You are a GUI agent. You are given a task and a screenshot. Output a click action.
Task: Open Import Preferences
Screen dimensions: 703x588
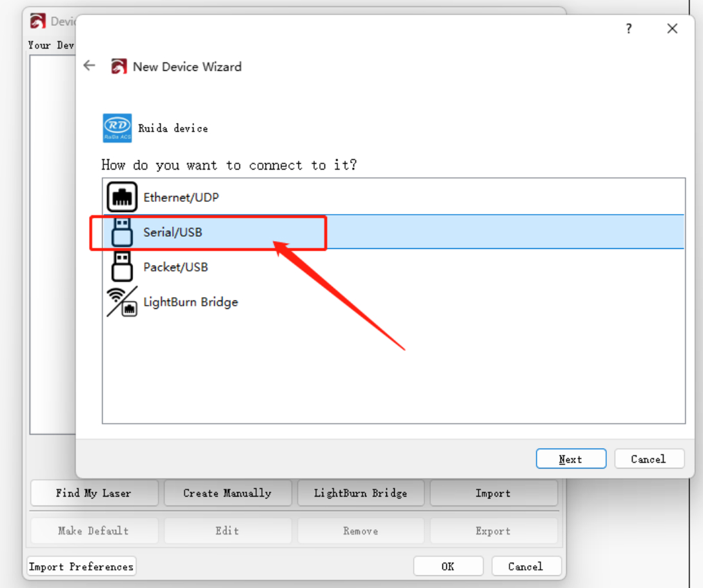[81, 565]
